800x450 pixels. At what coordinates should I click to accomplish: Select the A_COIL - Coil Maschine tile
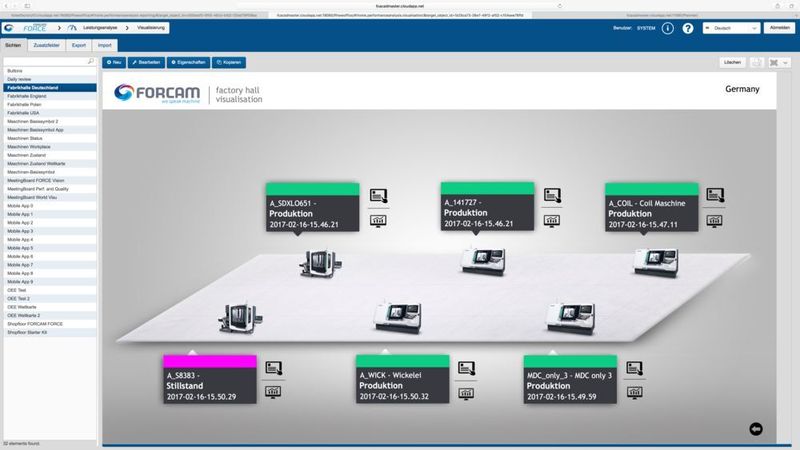click(x=652, y=207)
